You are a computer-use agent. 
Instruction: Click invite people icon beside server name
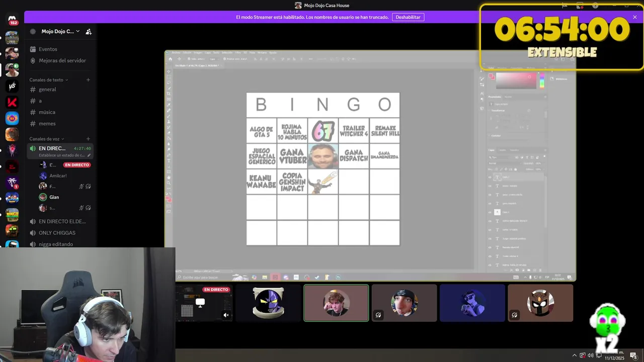point(89,31)
